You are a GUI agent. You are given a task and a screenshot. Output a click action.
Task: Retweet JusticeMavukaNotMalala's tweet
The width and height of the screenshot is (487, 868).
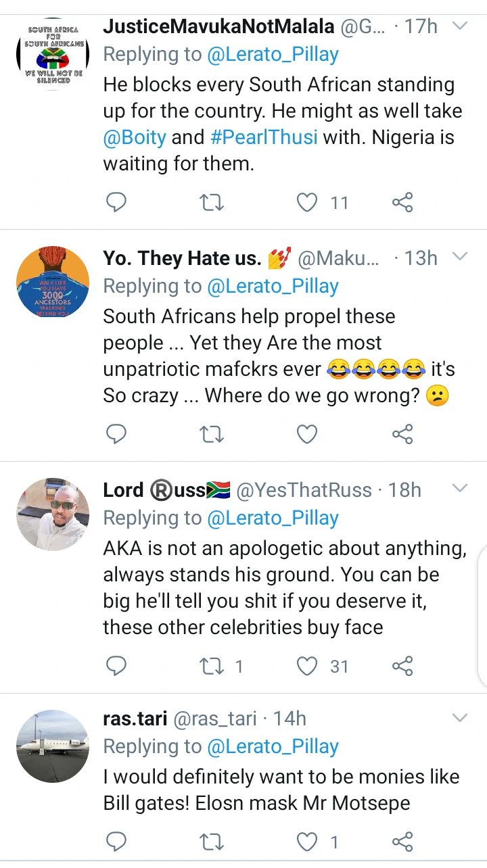pos(212,201)
